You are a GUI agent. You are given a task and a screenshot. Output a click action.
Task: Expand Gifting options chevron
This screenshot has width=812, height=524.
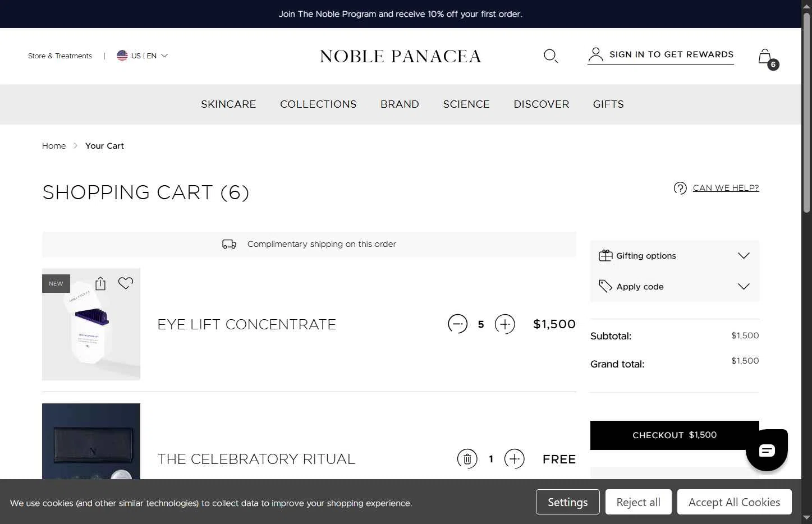click(x=744, y=256)
